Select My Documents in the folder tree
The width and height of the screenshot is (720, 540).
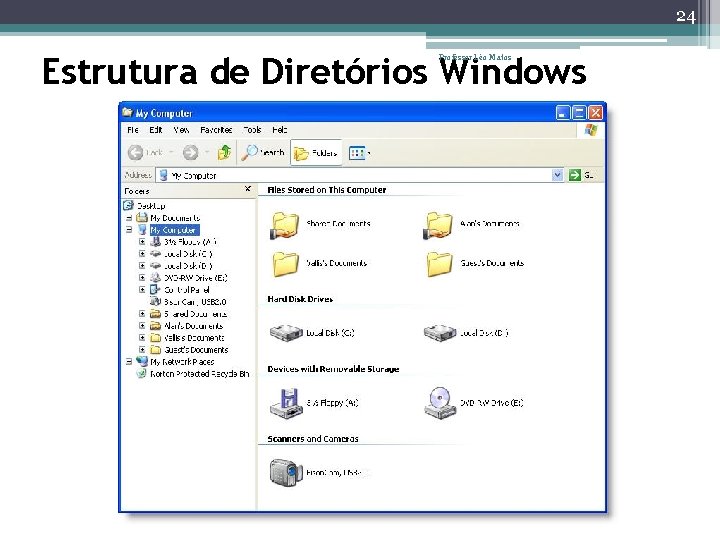click(175, 218)
